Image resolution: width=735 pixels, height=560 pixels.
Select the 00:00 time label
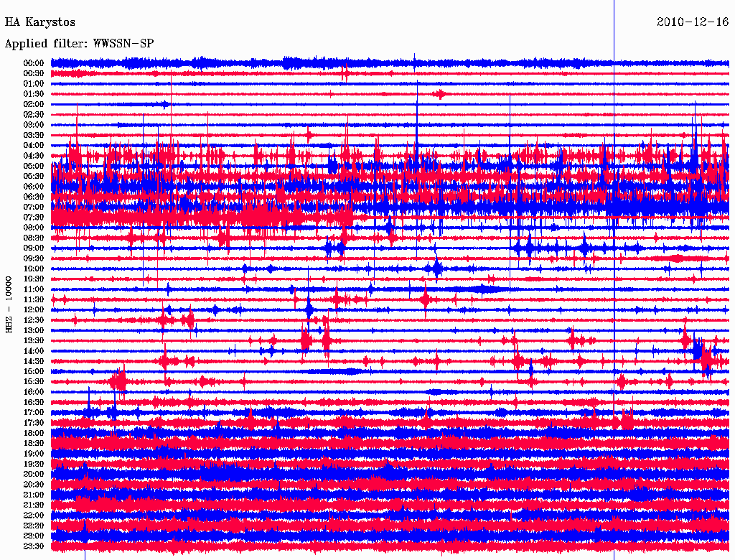[x=33, y=63]
